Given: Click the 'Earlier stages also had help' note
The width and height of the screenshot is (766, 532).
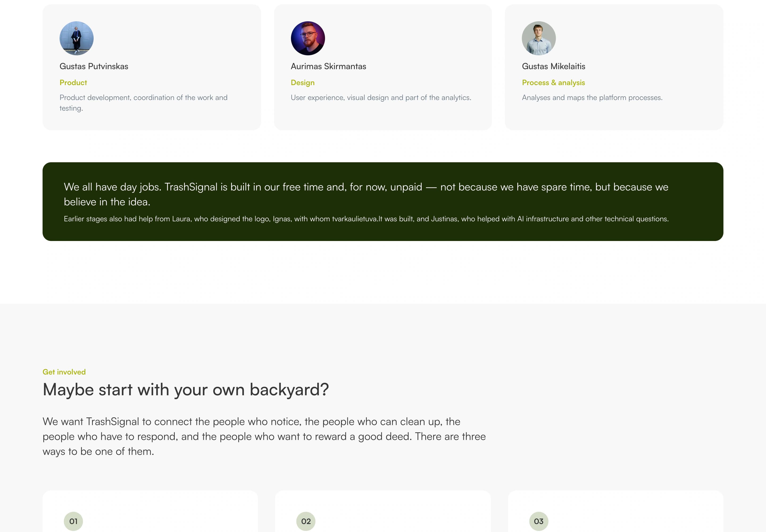Looking at the screenshot, I should click(366, 219).
